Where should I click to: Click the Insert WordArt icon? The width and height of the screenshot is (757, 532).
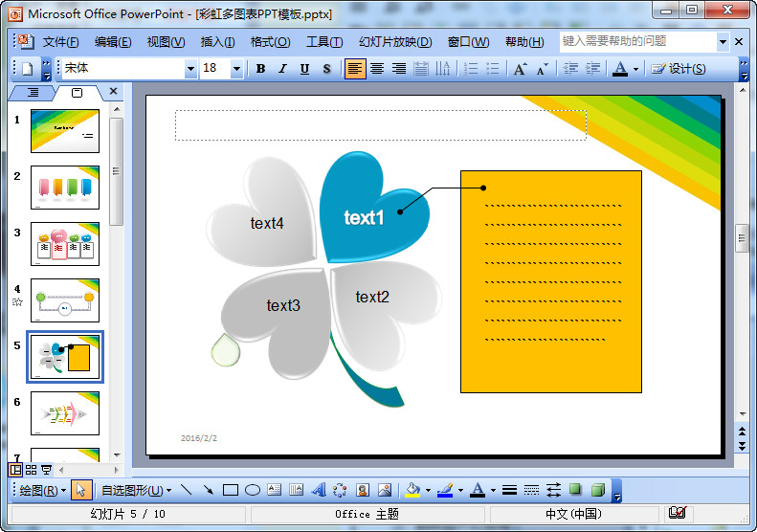coord(319,490)
